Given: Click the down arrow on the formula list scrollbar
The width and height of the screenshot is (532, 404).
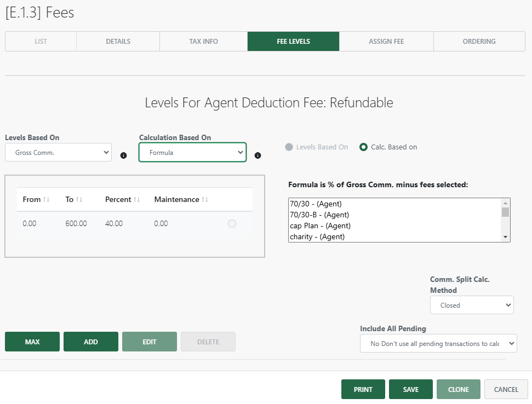Looking at the screenshot, I should pos(506,235).
